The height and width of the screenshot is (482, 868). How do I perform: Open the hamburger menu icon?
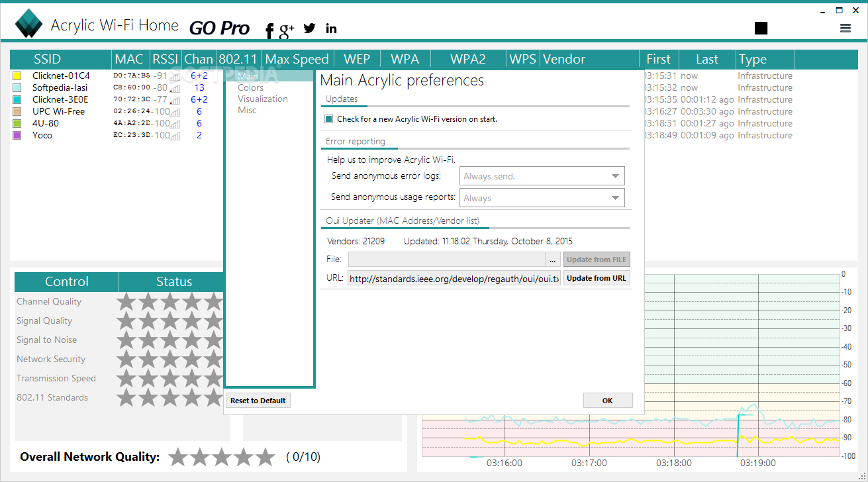pyautogui.click(x=845, y=28)
